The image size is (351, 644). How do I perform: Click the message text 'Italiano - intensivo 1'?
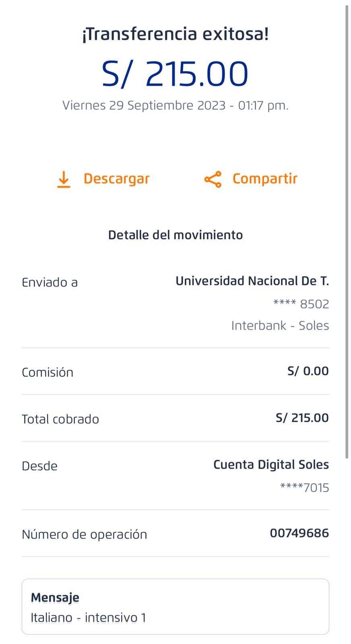click(x=88, y=617)
